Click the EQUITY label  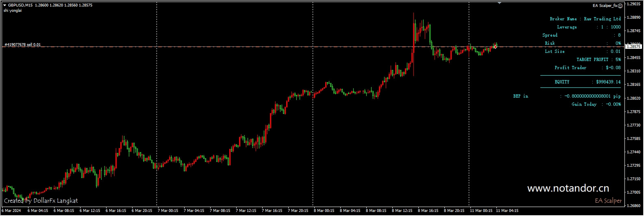click(x=562, y=82)
